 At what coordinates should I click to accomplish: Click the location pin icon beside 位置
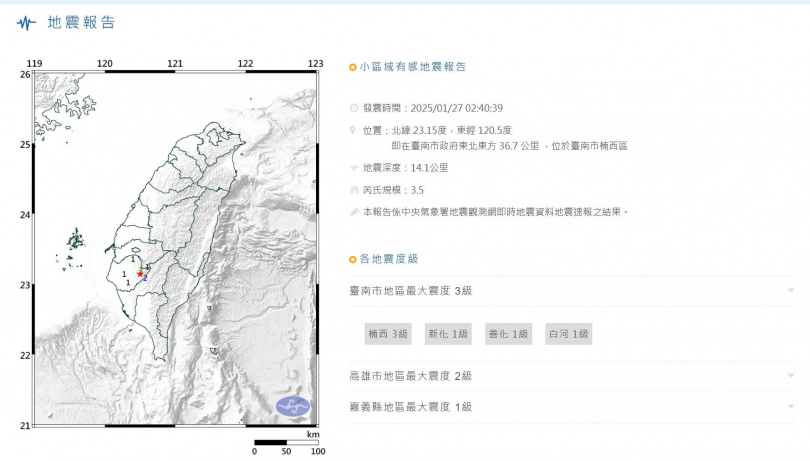(x=353, y=130)
